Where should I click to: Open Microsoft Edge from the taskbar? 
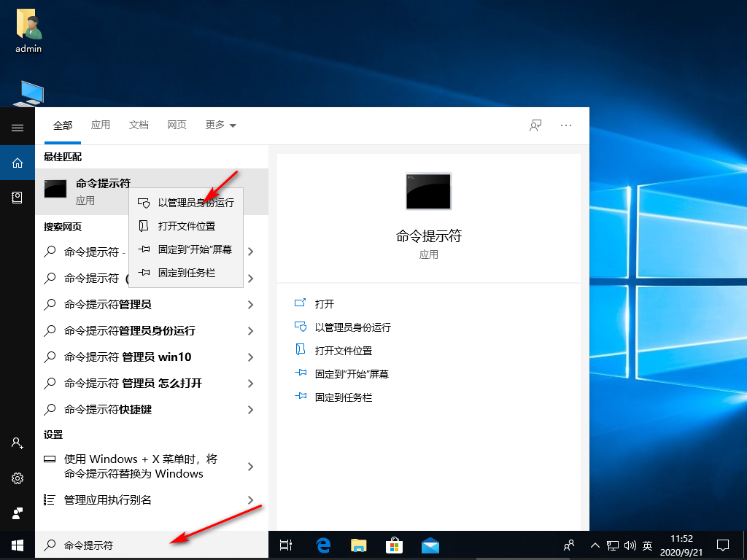[x=322, y=545]
